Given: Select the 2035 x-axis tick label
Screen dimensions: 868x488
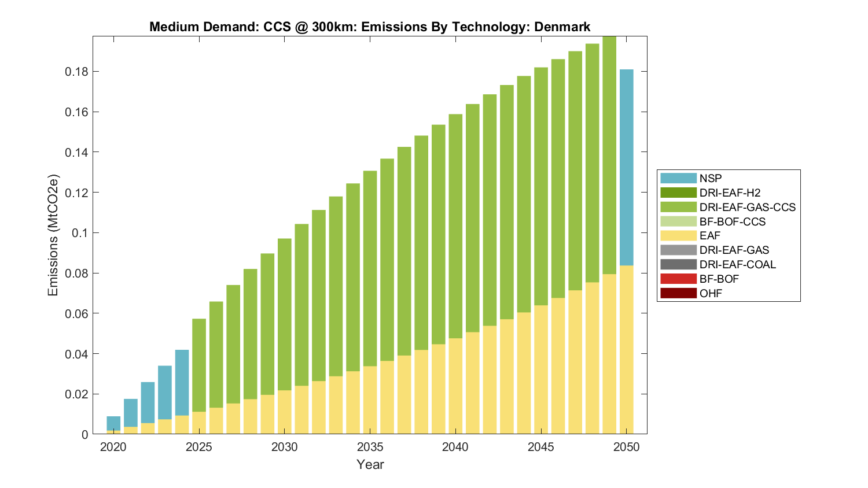Looking at the screenshot, I should [x=370, y=447].
